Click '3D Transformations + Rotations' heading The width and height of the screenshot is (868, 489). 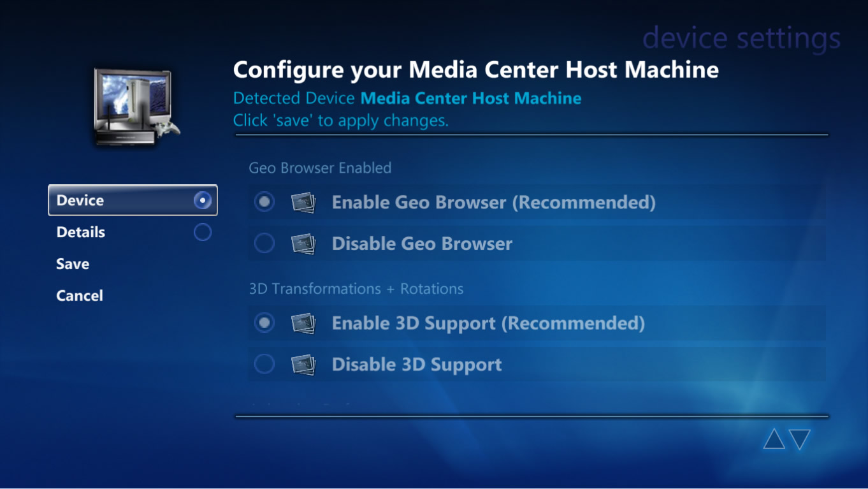click(x=356, y=289)
